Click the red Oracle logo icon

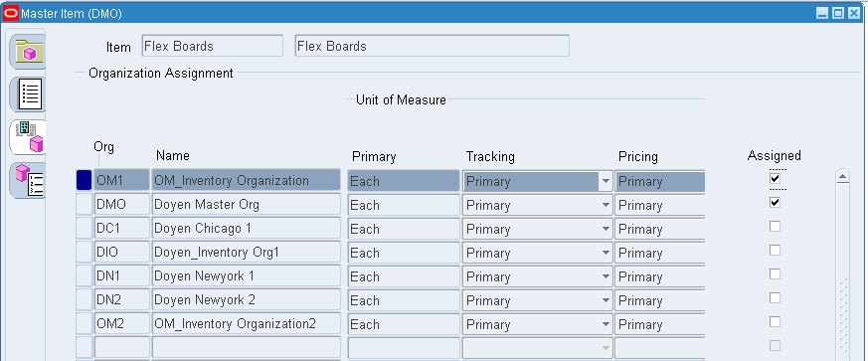11,12
